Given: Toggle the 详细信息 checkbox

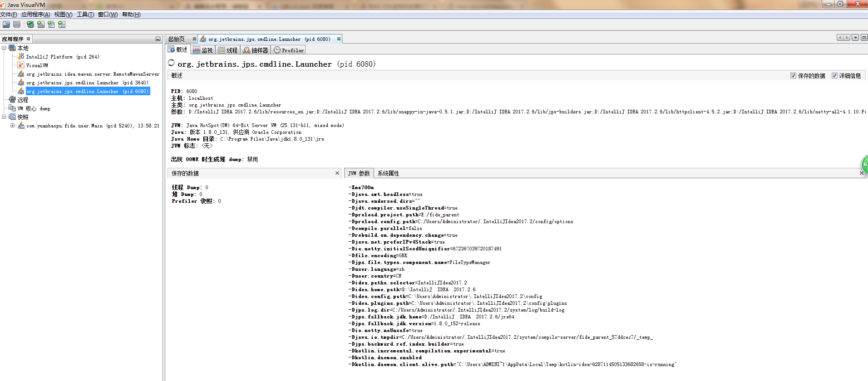Looking at the screenshot, I should click(x=834, y=76).
